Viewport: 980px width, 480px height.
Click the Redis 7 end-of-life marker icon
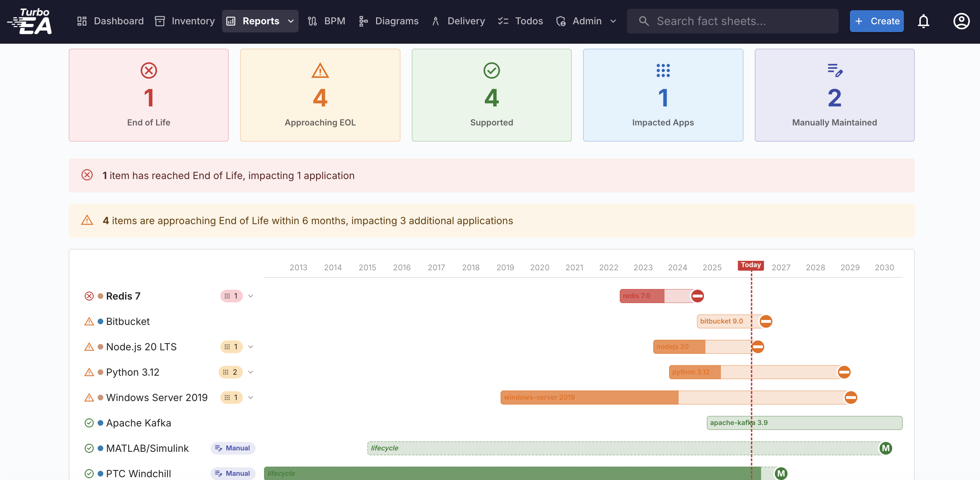tap(697, 296)
